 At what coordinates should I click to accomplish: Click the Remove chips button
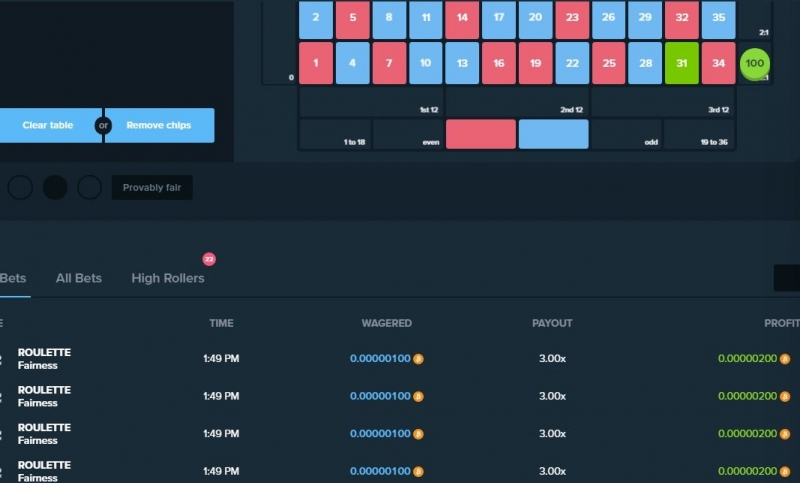tap(160, 125)
